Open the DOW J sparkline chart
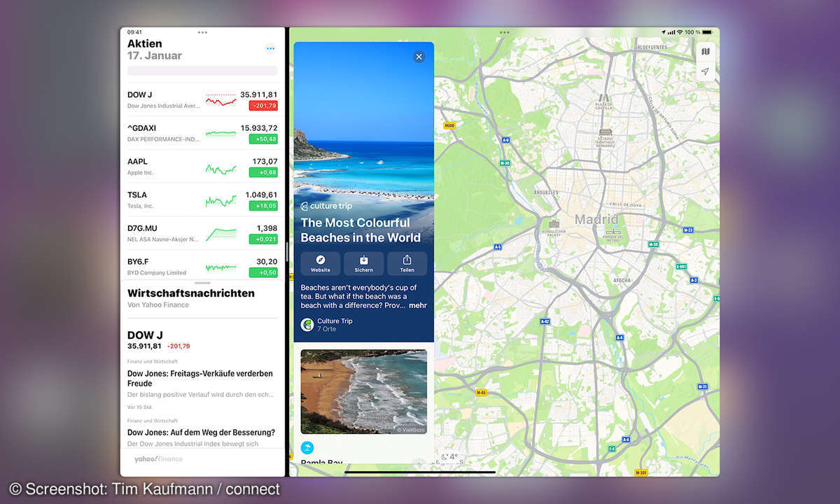Image resolution: width=840 pixels, height=504 pixels. point(220,100)
